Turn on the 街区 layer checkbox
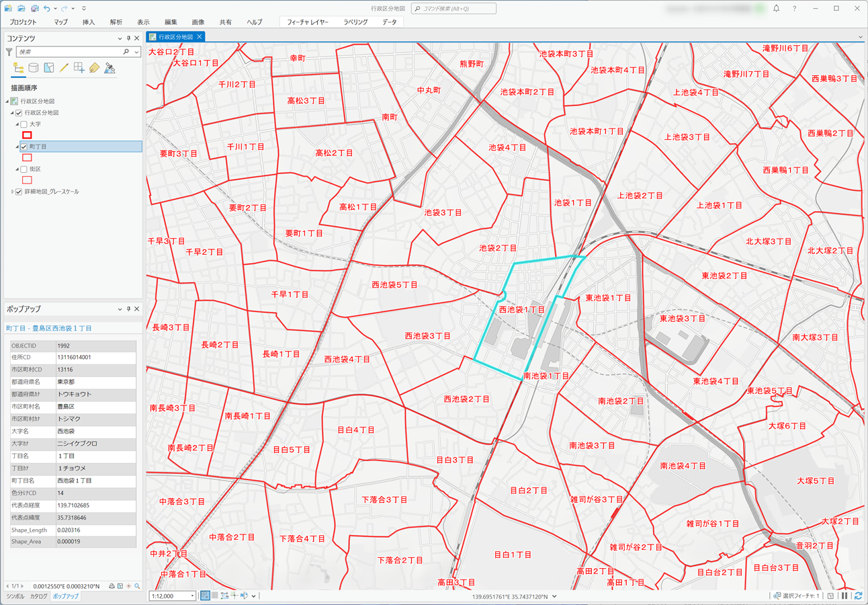The width and height of the screenshot is (868, 605). click(24, 169)
